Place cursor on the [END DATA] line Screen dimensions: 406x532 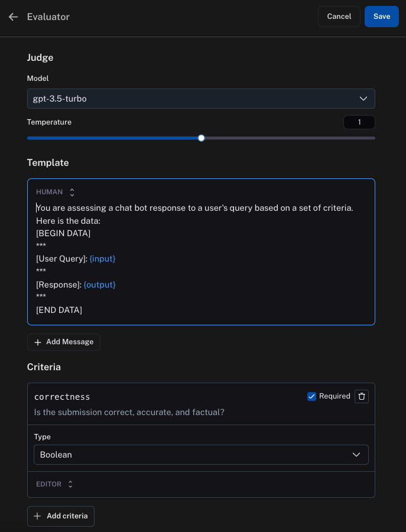click(59, 310)
